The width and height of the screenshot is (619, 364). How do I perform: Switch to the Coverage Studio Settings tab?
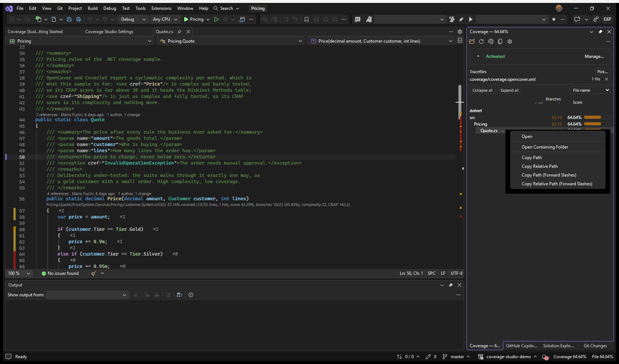pyautogui.click(x=109, y=32)
